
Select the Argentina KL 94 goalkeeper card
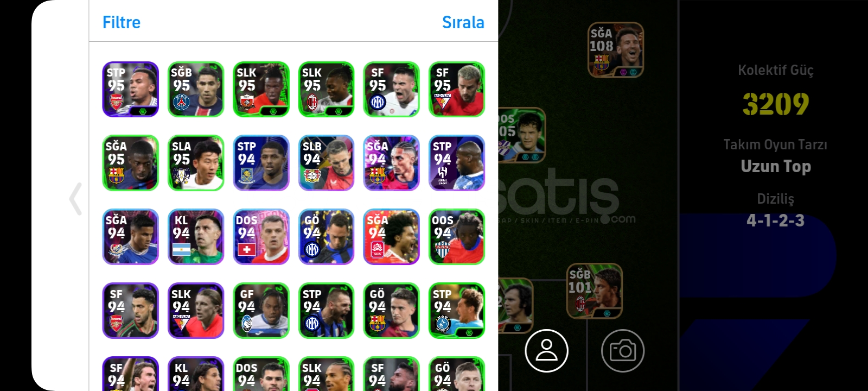pyautogui.click(x=196, y=237)
